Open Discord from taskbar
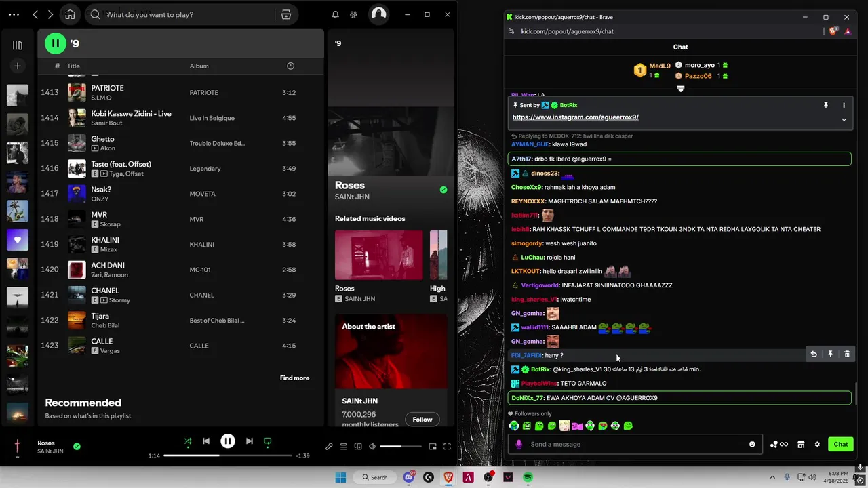 (409, 477)
